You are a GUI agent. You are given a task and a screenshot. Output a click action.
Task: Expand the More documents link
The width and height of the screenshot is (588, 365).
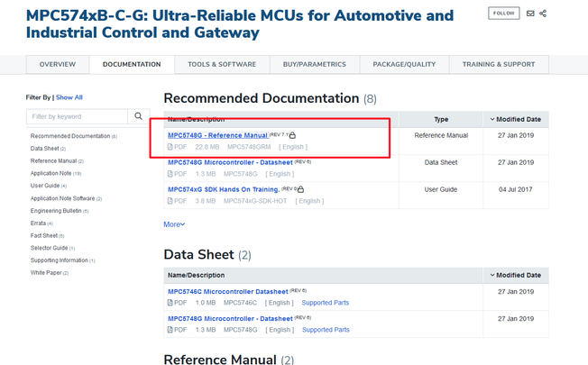click(x=174, y=224)
